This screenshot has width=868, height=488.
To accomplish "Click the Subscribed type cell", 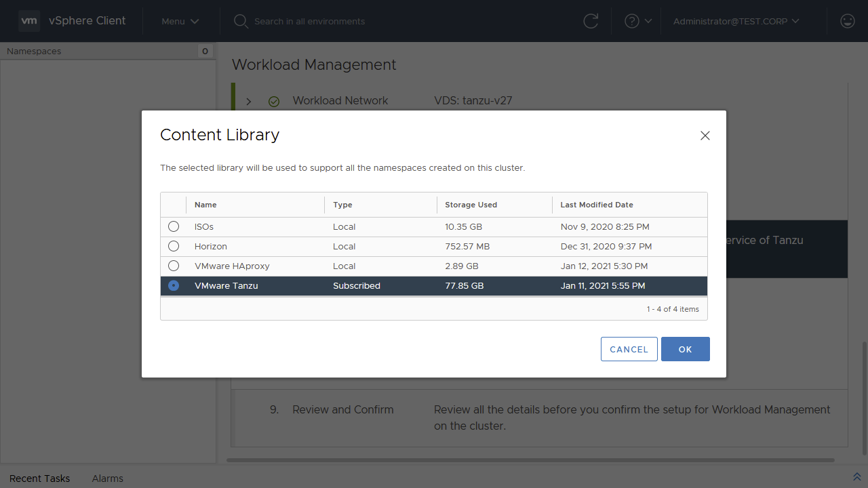I will click(x=357, y=285).
